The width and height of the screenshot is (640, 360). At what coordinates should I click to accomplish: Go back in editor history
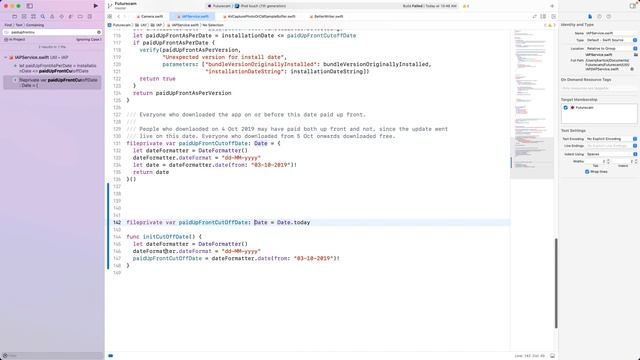point(119,16)
